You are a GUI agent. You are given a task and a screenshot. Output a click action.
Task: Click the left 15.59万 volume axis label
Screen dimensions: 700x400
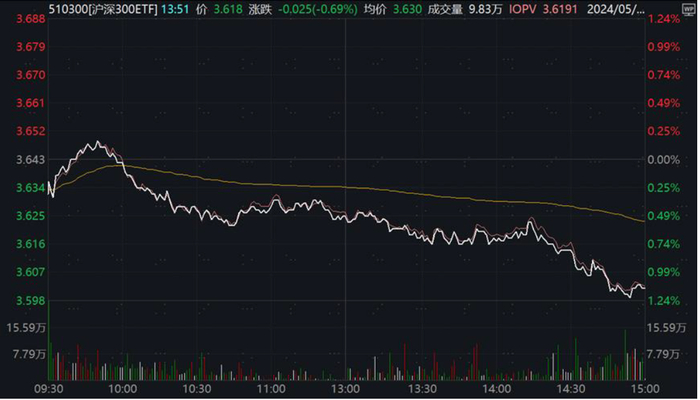point(26,328)
